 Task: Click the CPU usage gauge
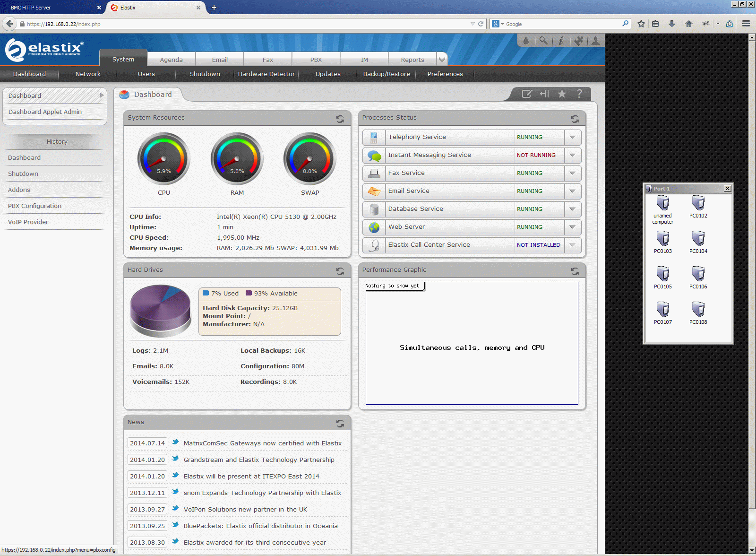coord(163,159)
